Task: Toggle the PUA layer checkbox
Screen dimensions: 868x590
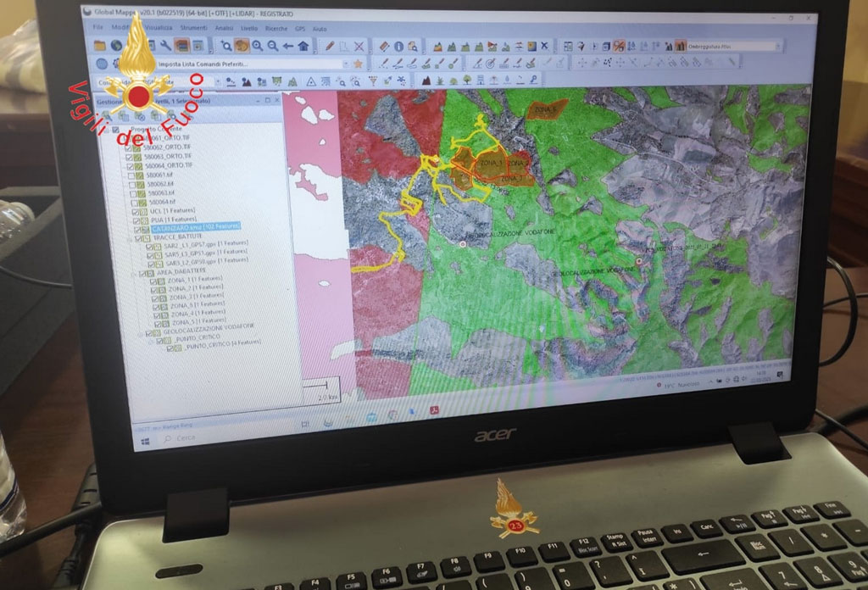Action: (136, 221)
